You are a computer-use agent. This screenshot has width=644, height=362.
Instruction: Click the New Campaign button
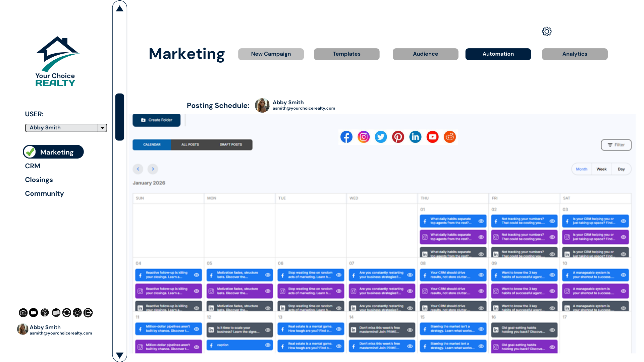click(x=271, y=54)
